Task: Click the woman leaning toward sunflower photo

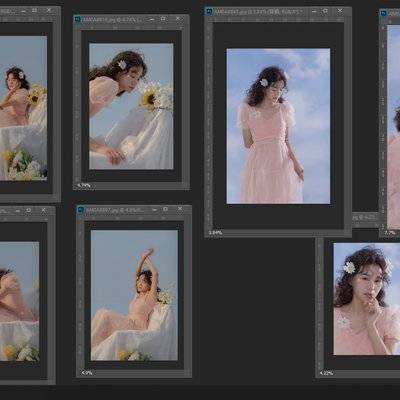Action: coord(131,106)
